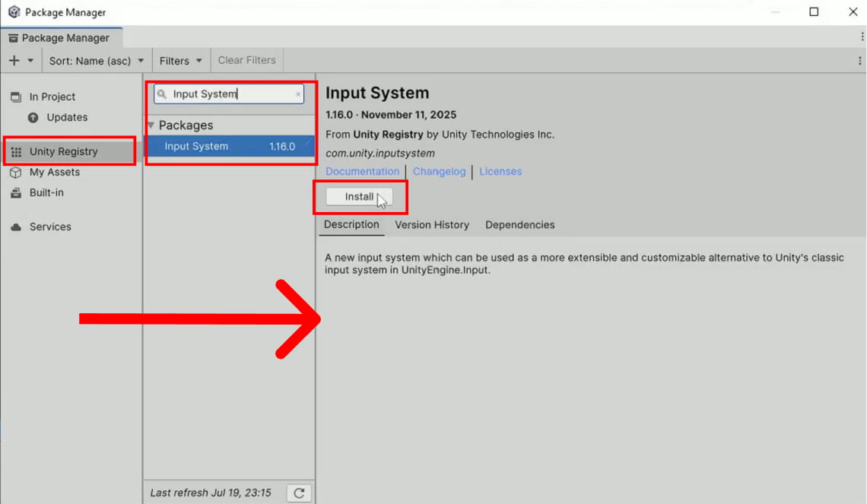Click the Install button

(x=359, y=197)
